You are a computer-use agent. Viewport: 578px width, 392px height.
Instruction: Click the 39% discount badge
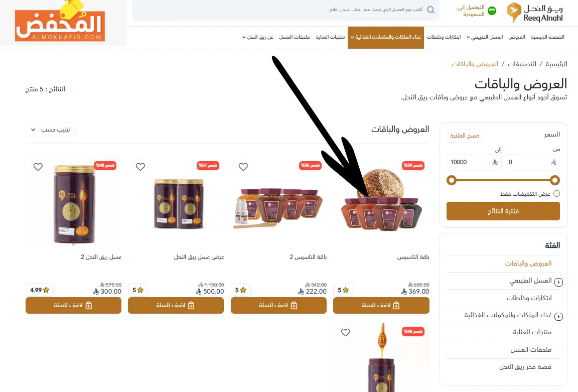point(413,165)
